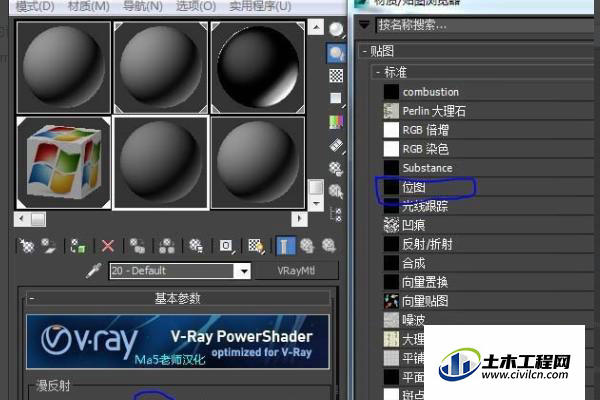Click the vertical sample slot scrollbar thumb
The height and width of the screenshot is (400, 600).
[x=316, y=187]
